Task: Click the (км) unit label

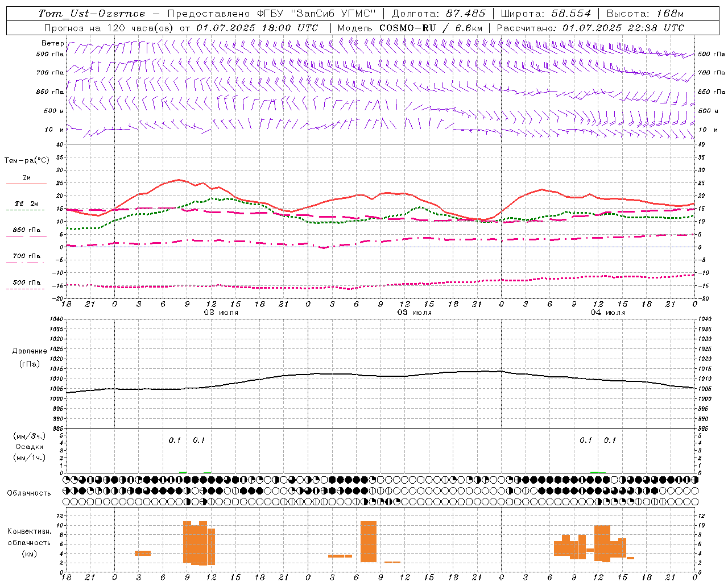Action: (29, 554)
